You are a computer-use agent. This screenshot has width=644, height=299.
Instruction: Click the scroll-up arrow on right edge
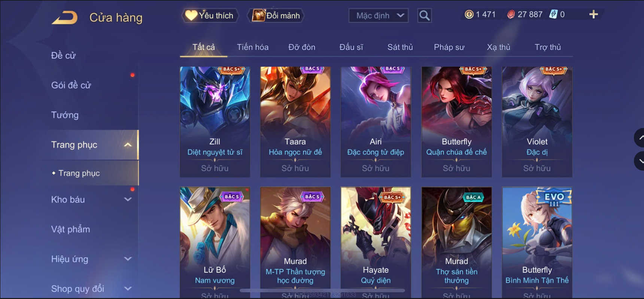640,138
